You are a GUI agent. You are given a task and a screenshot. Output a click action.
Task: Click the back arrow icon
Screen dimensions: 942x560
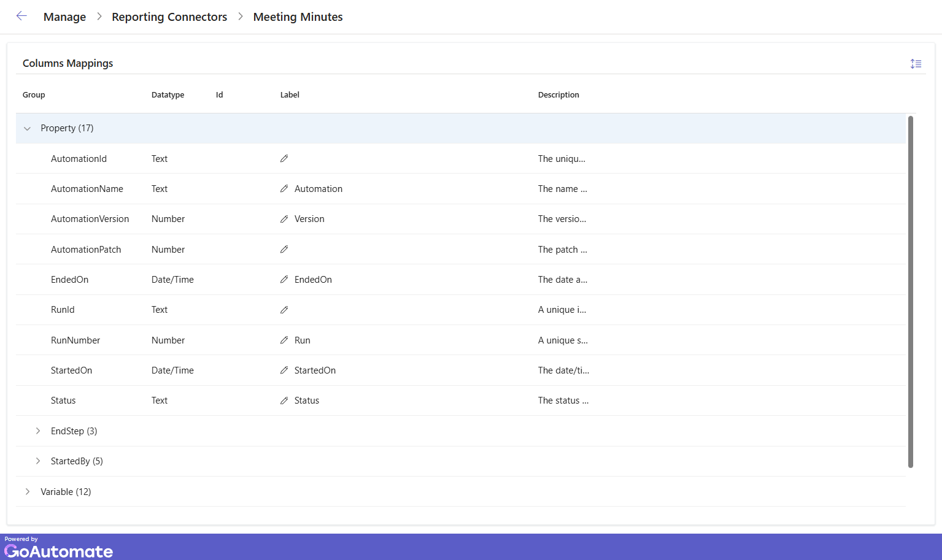tap(21, 17)
